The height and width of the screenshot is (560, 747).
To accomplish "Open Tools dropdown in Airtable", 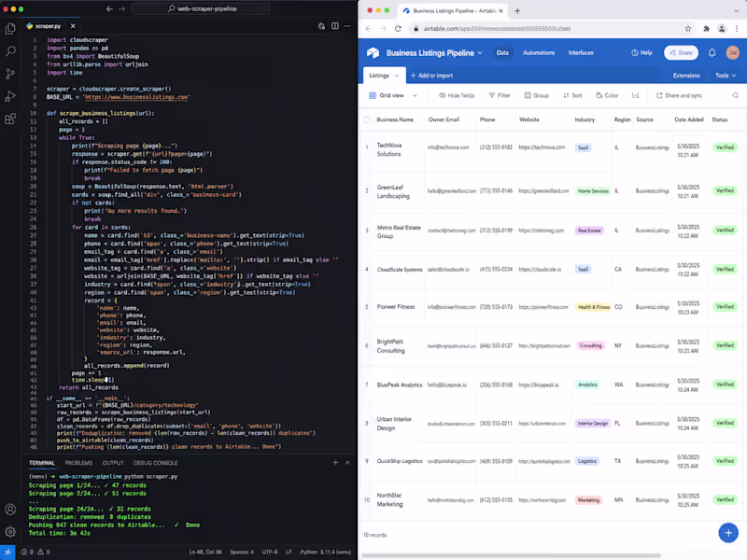I will 726,76.
